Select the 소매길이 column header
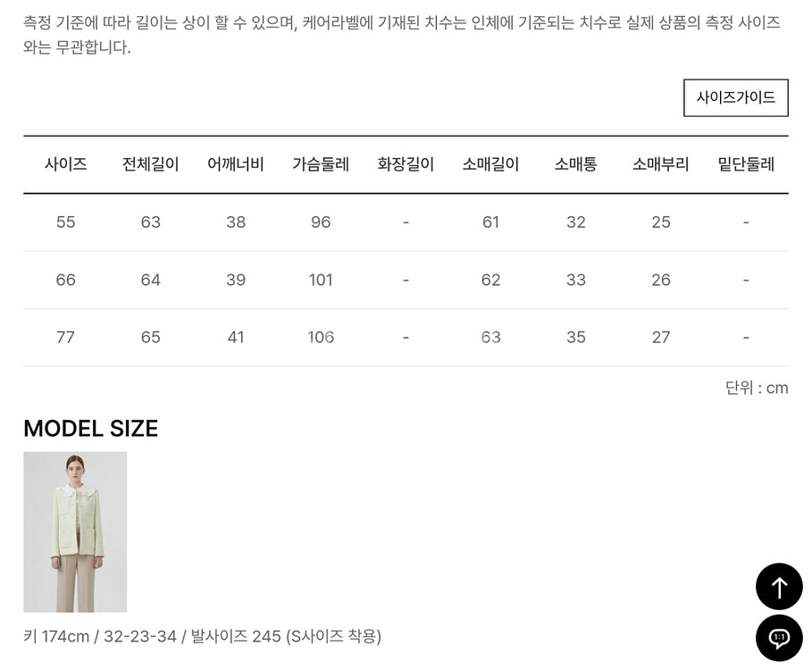812x670 pixels. click(x=490, y=164)
